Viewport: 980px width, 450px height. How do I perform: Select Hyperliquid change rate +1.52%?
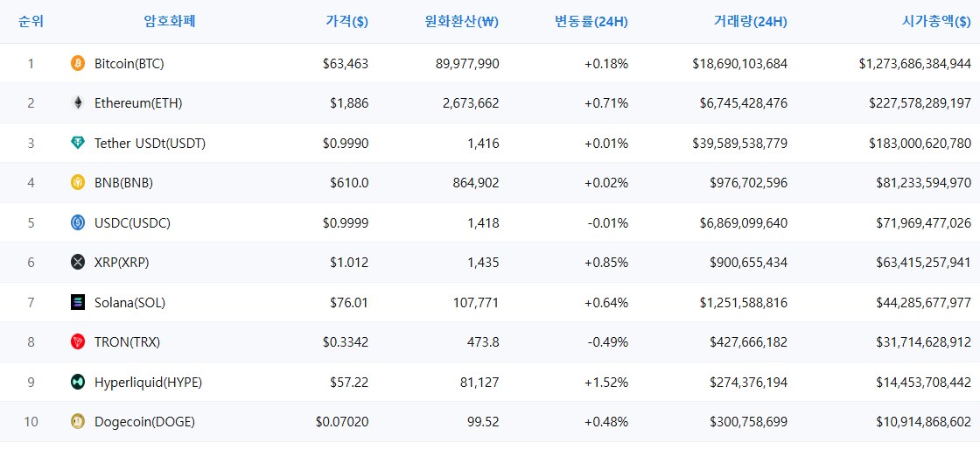pyautogui.click(x=606, y=382)
